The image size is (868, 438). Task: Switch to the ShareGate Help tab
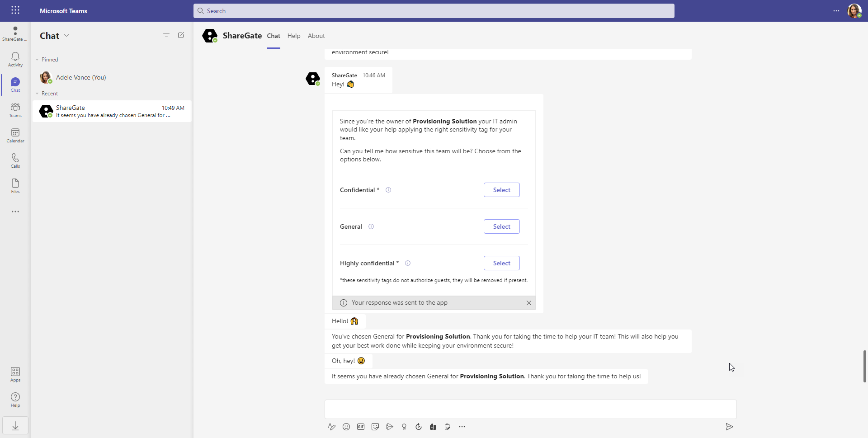click(294, 36)
